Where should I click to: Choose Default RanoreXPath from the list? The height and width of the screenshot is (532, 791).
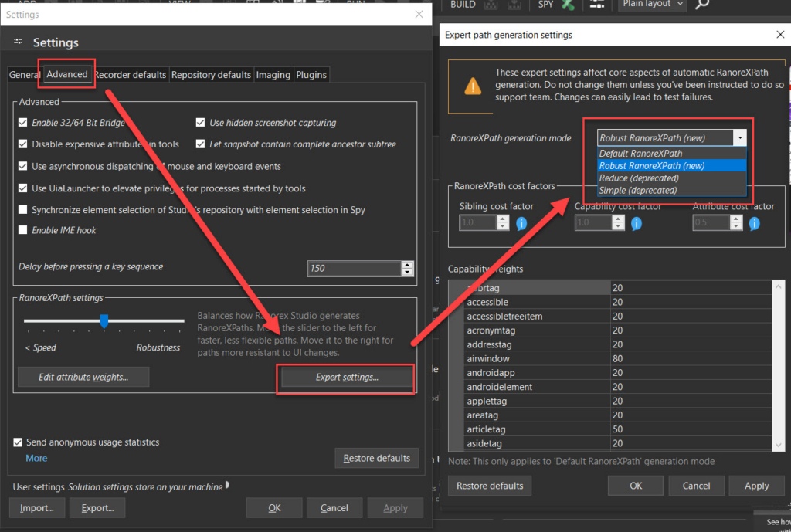(671, 154)
